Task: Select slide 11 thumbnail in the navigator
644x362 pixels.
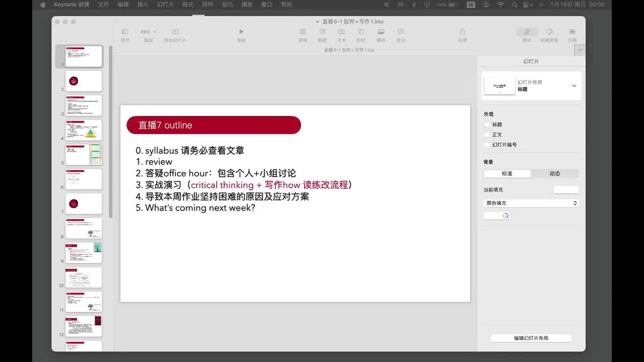Action: tap(84, 302)
